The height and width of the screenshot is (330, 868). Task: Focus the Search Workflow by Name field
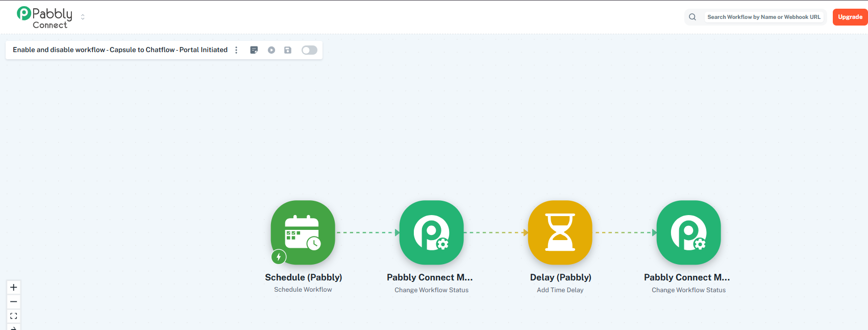point(763,17)
